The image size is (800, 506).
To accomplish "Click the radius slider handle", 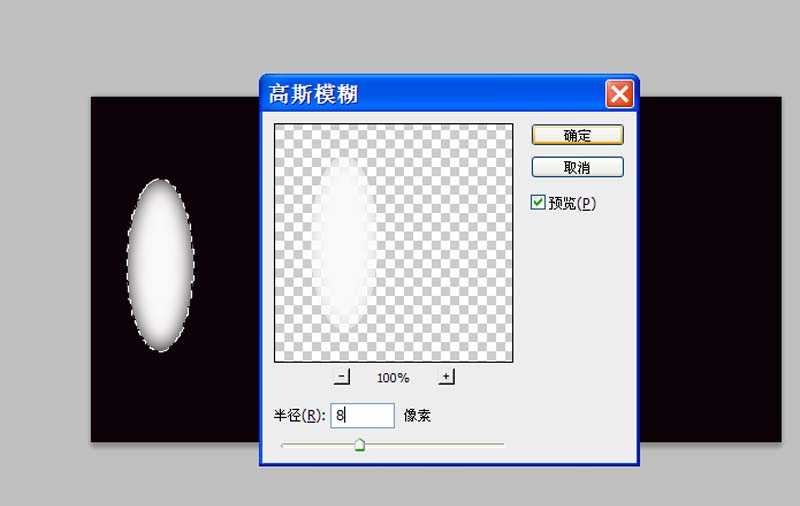I will tap(360, 445).
